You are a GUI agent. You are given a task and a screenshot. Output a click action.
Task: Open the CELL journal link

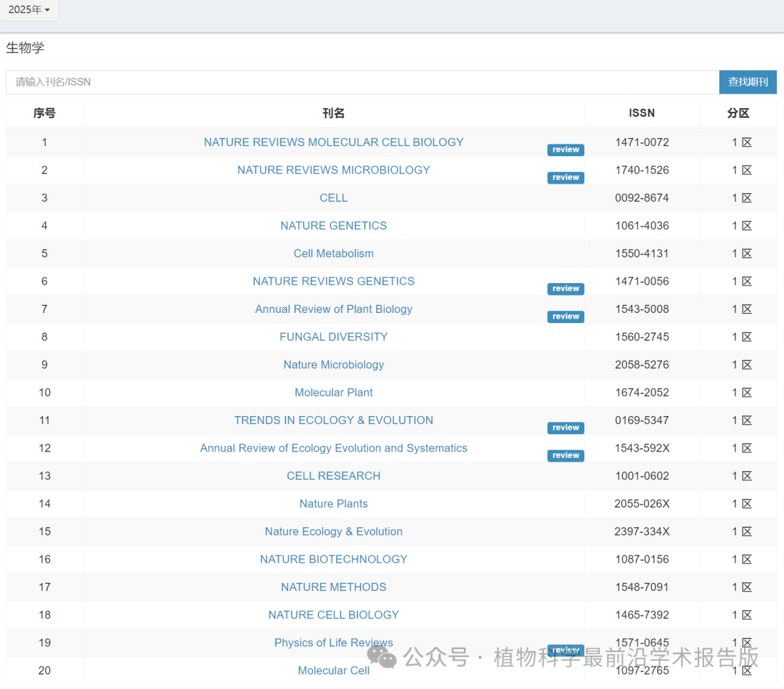point(333,198)
